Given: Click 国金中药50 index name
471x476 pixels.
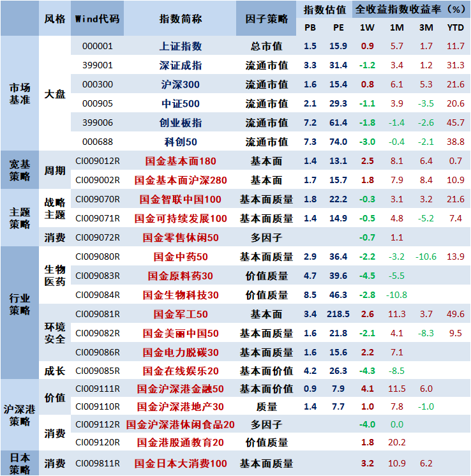Looking at the screenshot, I should 181,257.
